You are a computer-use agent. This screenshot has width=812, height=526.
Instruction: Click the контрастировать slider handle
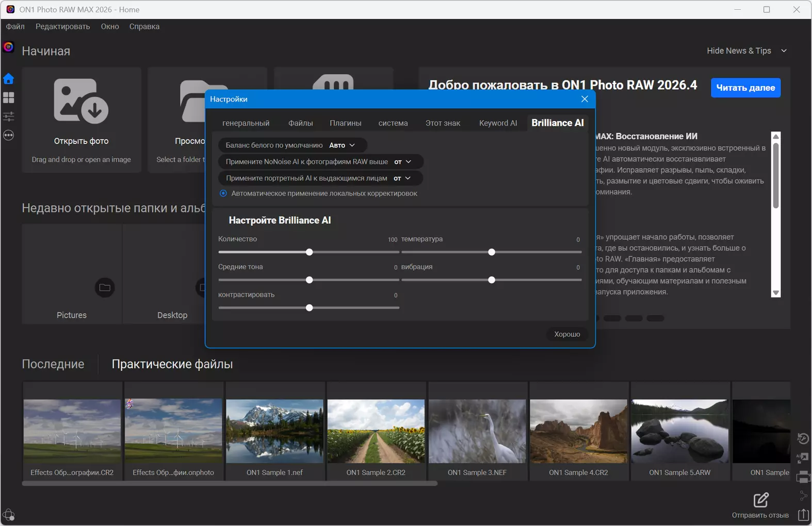pos(310,308)
